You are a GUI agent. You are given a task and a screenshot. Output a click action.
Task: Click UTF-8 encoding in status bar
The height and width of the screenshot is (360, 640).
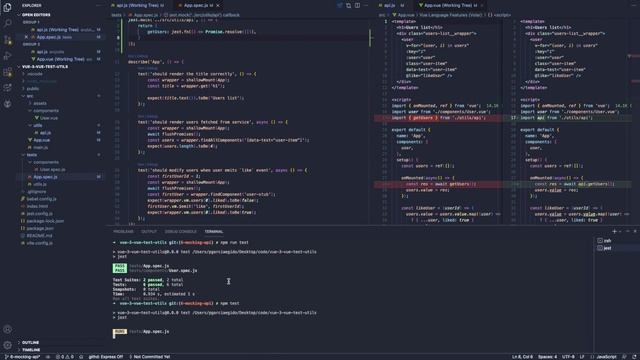568,357
